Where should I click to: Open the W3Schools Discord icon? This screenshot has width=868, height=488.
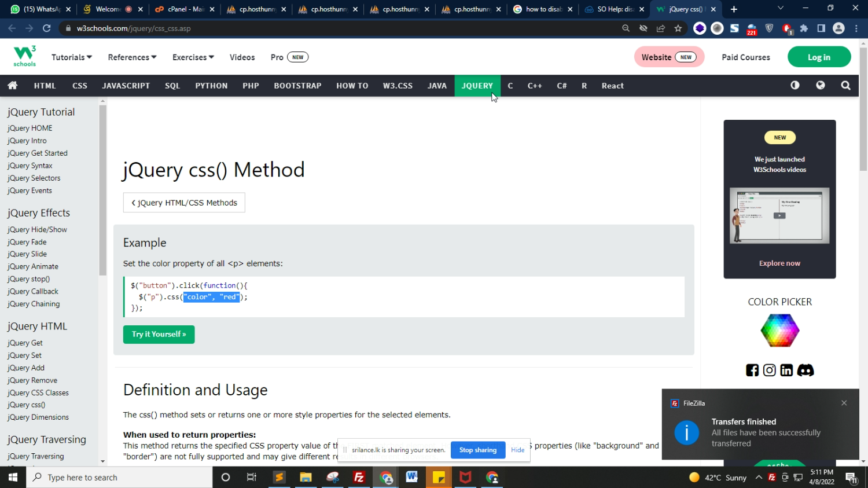(x=806, y=370)
